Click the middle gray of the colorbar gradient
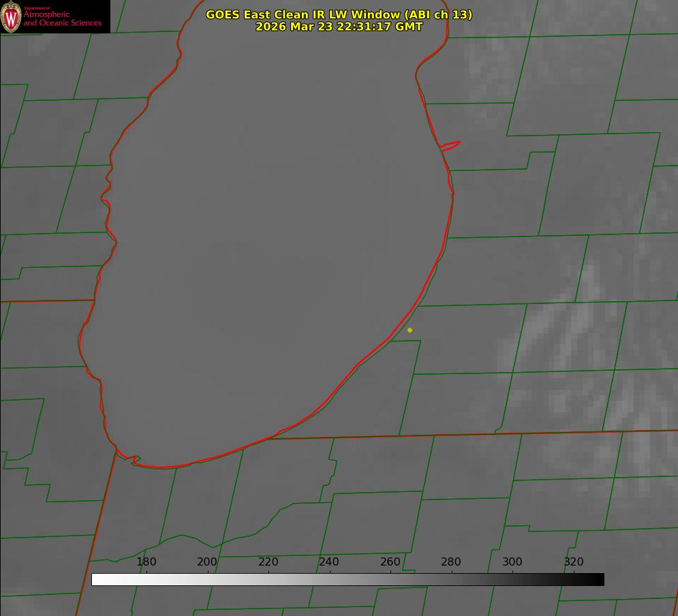 point(348,579)
